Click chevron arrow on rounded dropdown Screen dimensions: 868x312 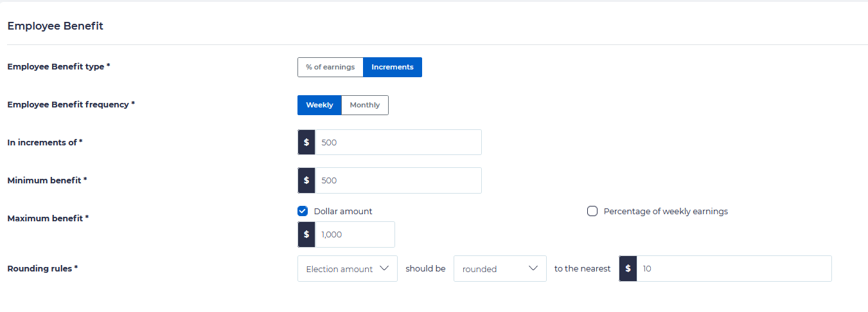(533, 268)
